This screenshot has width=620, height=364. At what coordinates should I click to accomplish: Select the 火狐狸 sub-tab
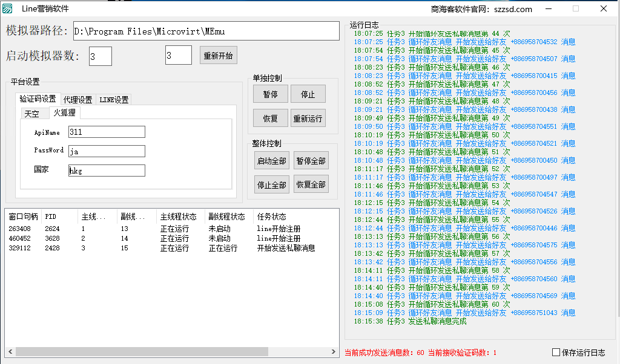click(64, 113)
